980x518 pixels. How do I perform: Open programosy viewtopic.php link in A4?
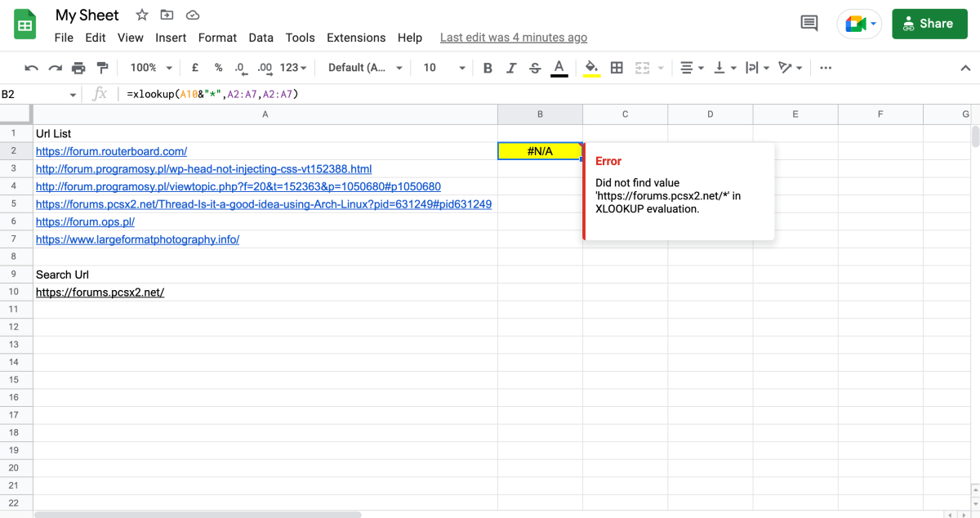238,186
